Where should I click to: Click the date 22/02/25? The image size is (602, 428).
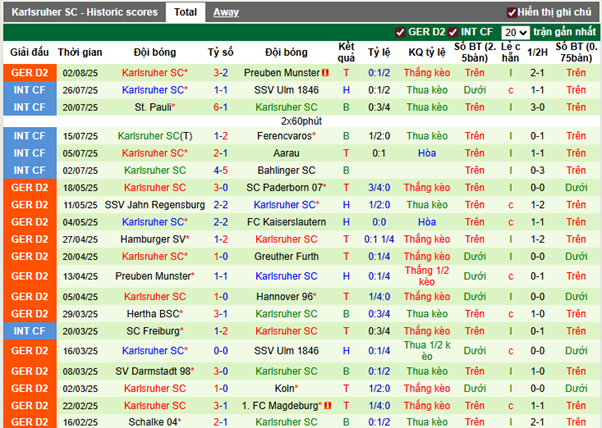point(80,406)
